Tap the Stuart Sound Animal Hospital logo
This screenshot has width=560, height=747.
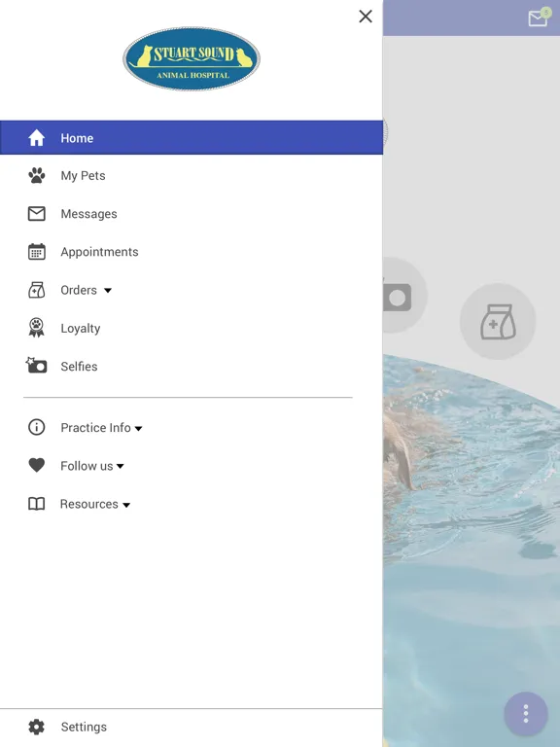pos(192,59)
